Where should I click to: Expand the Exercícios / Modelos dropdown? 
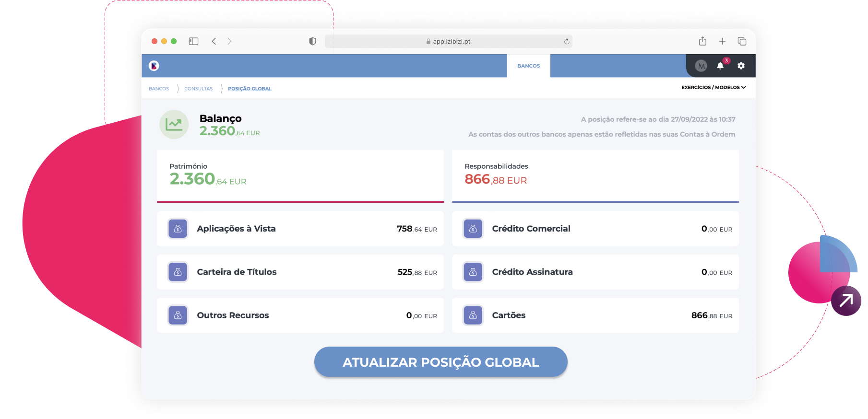(713, 87)
